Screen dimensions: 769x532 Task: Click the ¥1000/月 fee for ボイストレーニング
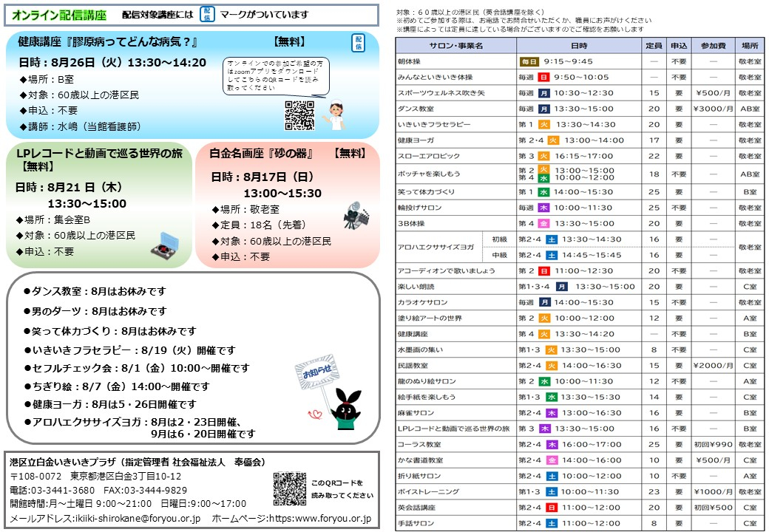coord(713,492)
